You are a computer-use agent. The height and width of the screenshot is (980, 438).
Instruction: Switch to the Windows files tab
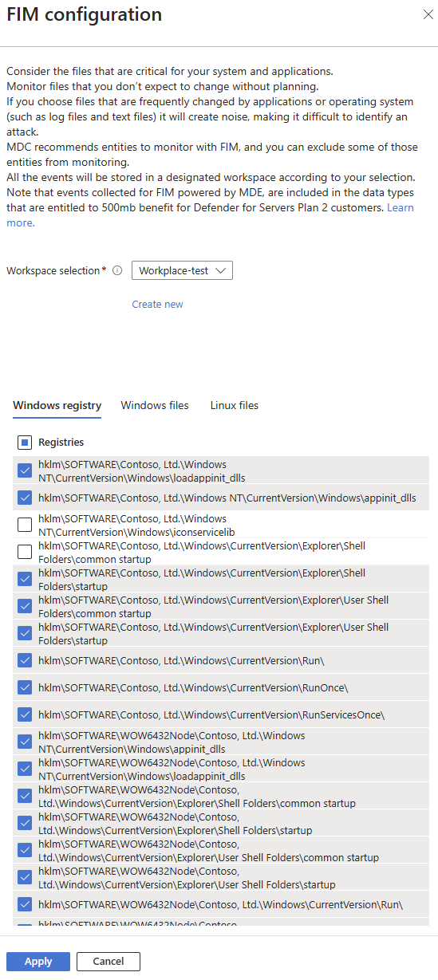[155, 406]
